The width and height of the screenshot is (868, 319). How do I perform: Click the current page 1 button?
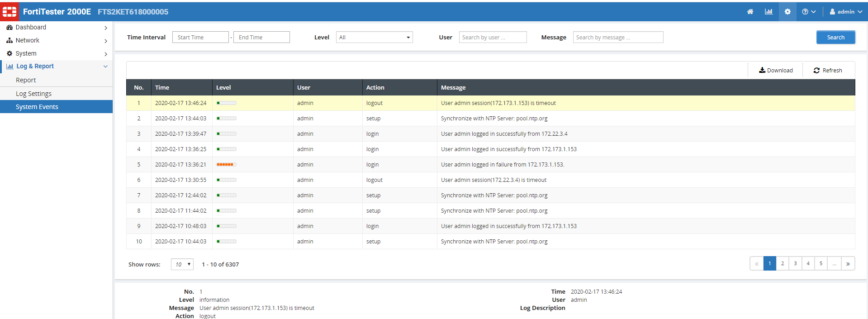pos(770,263)
